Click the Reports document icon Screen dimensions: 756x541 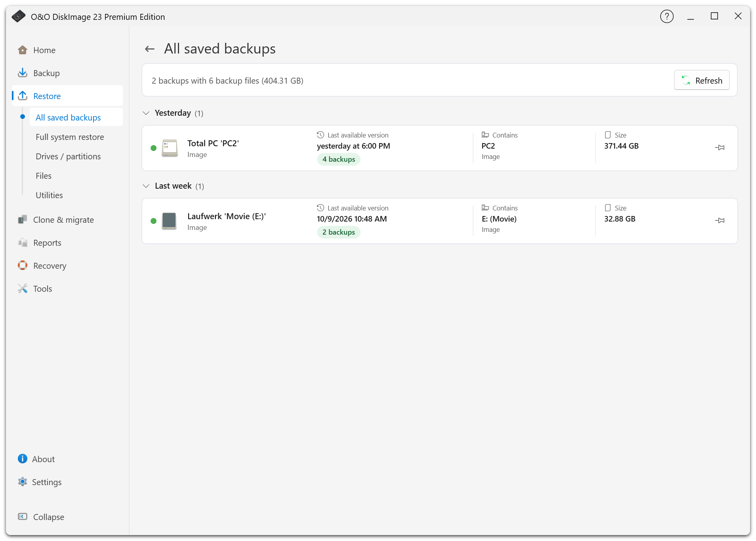(23, 243)
